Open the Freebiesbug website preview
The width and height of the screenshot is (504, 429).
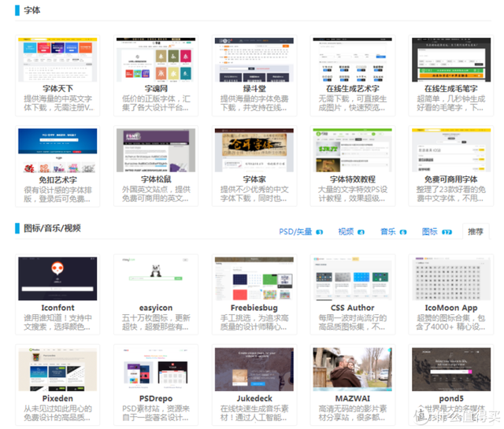pyautogui.click(x=254, y=278)
